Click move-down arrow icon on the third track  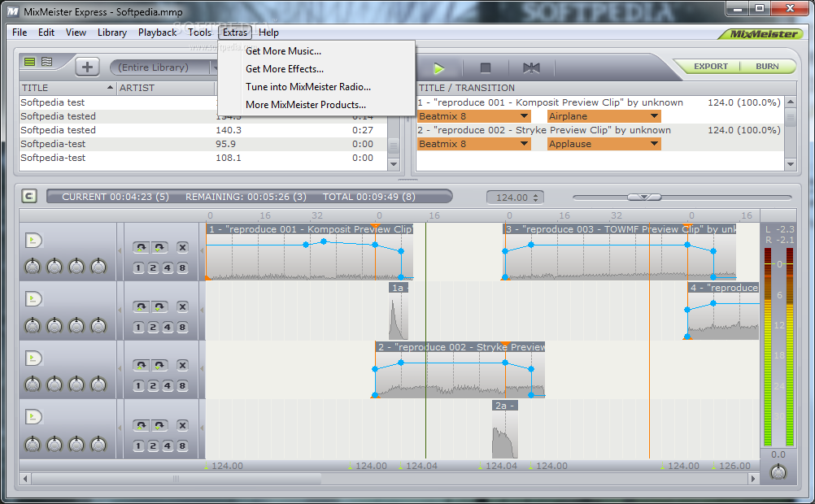click(x=159, y=365)
